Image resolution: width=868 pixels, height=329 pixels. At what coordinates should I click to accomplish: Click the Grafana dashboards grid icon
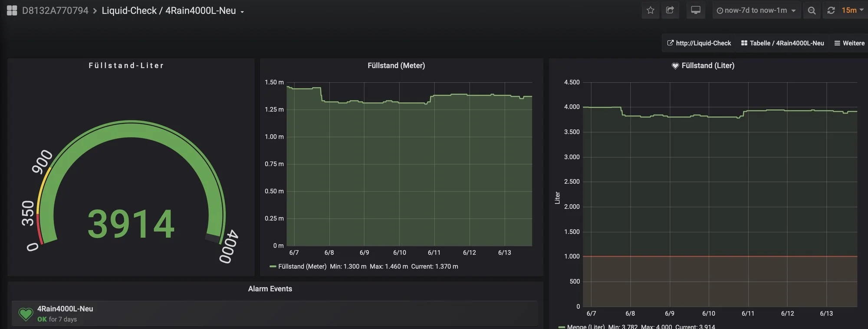pyautogui.click(x=12, y=10)
